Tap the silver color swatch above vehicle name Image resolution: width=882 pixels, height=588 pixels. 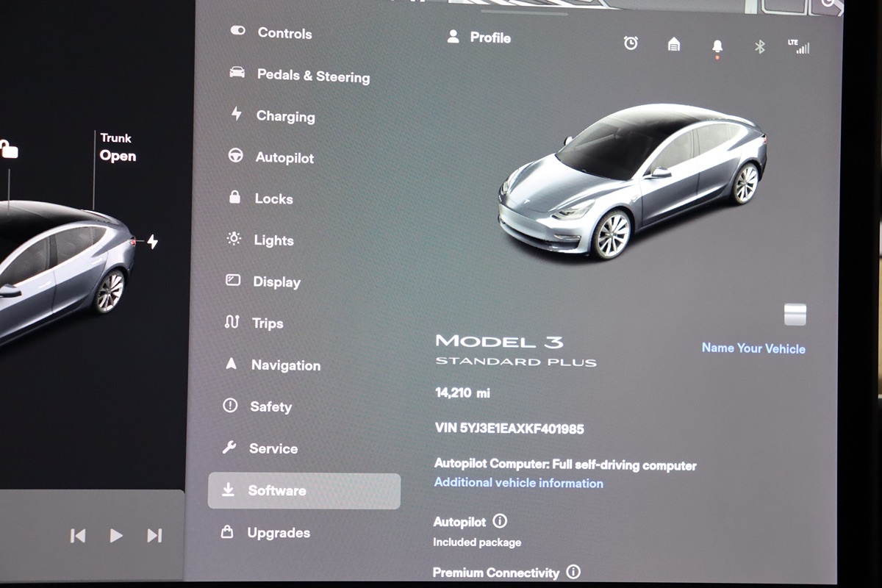(x=795, y=315)
